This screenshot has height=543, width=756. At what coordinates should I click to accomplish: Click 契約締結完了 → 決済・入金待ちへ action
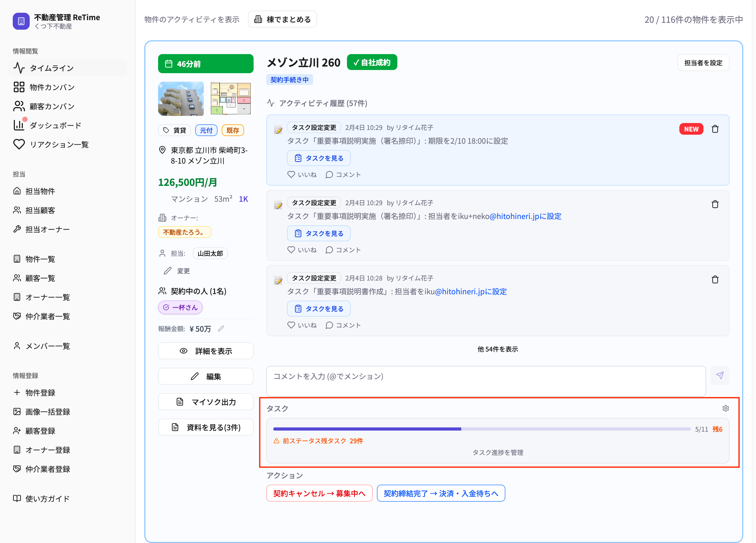coord(441,493)
